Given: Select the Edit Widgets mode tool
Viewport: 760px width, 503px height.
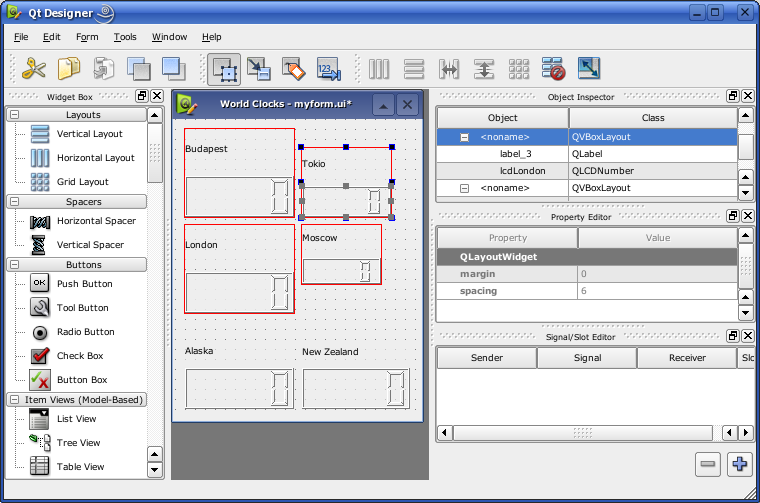Looking at the screenshot, I should click(224, 69).
